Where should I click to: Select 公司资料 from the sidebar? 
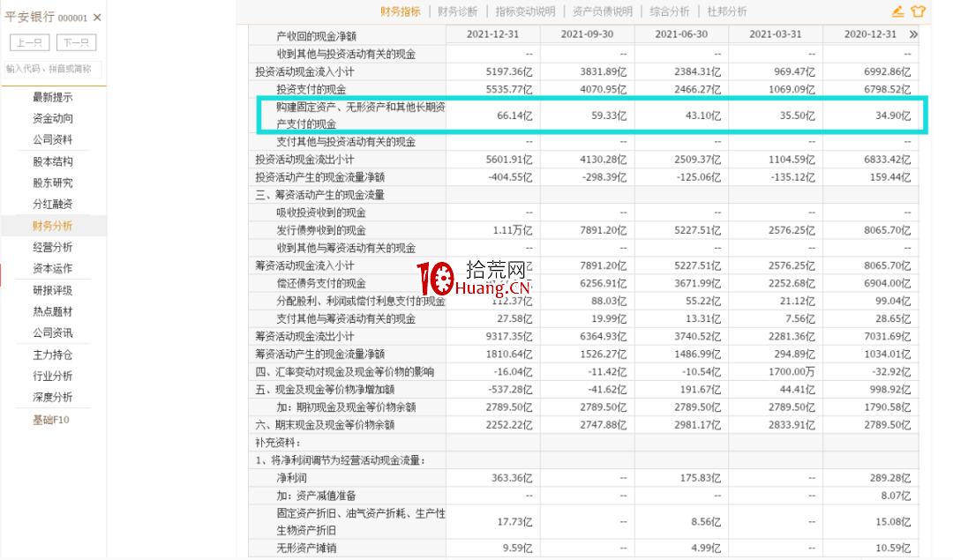53,139
